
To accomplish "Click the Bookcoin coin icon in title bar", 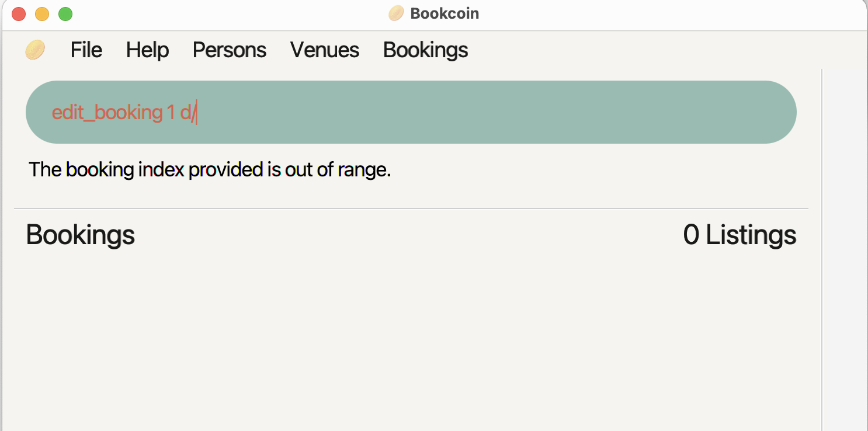I will pyautogui.click(x=397, y=13).
